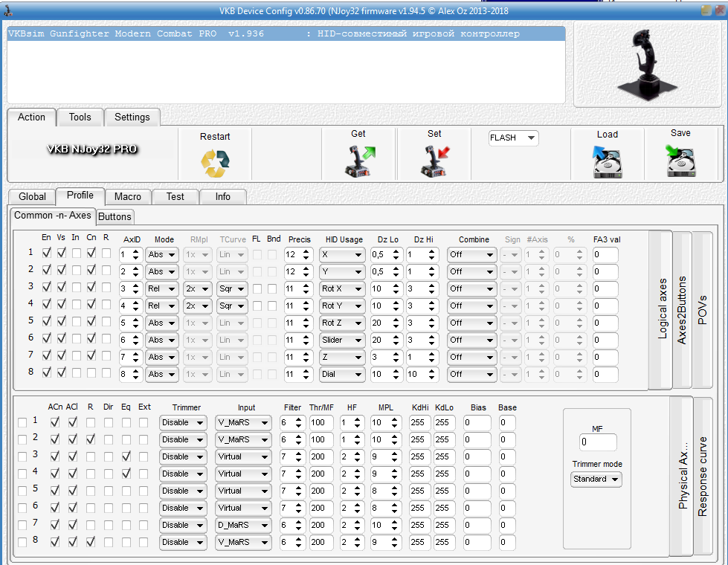Select the VKBsim Gunfighter Modern Combat PRO device

286,33
